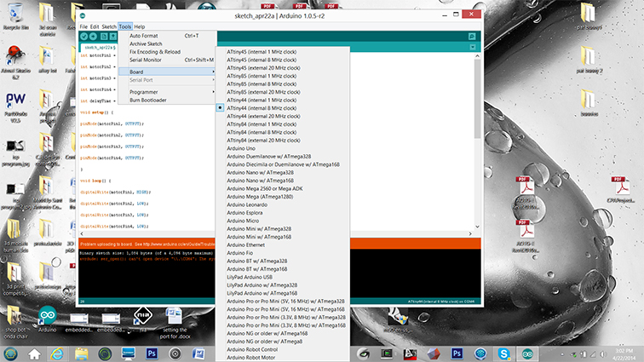Open File Explorer from the taskbar
Screen dimensions: 644x362
(81, 353)
